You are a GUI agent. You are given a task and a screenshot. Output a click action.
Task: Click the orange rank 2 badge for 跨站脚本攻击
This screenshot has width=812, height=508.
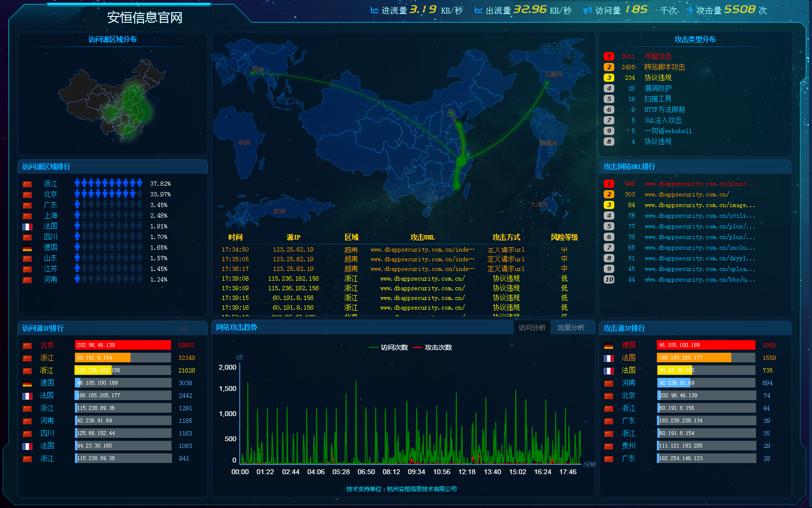tap(609, 67)
